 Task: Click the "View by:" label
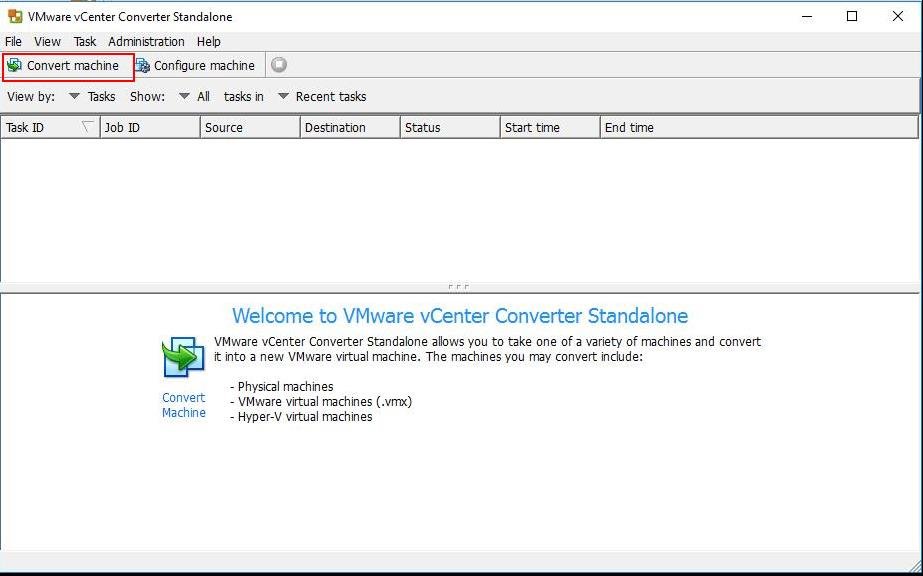(x=31, y=96)
